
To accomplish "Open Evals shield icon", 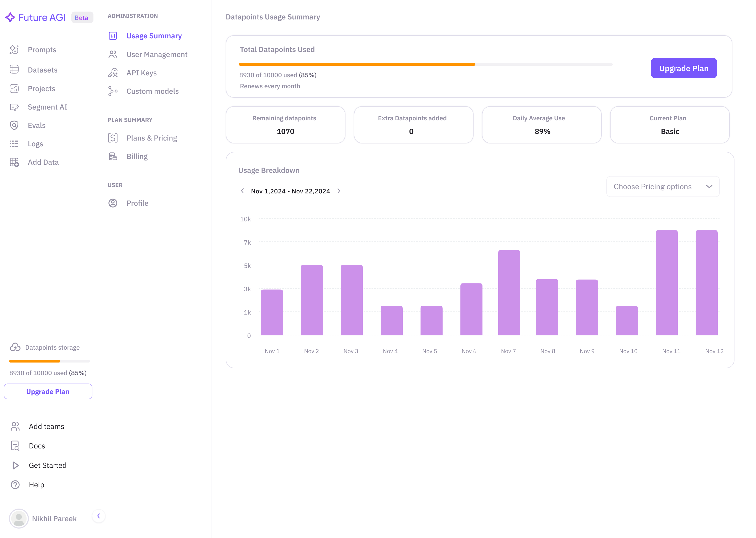I will point(14,125).
